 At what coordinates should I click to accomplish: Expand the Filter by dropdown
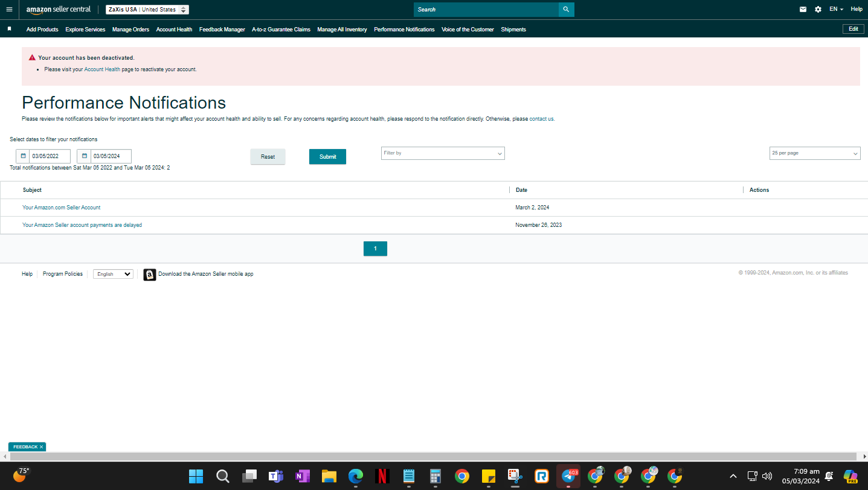[x=443, y=153]
